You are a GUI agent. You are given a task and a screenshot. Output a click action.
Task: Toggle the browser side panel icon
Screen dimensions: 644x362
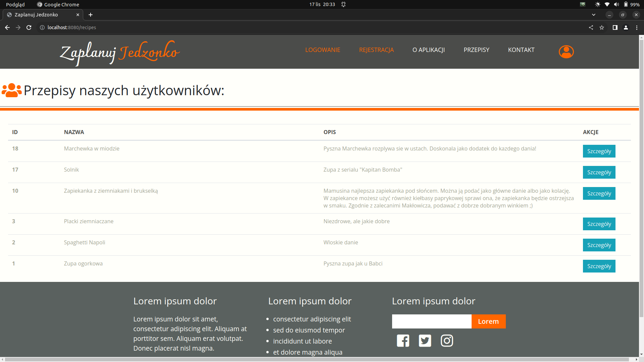point(615,27)
